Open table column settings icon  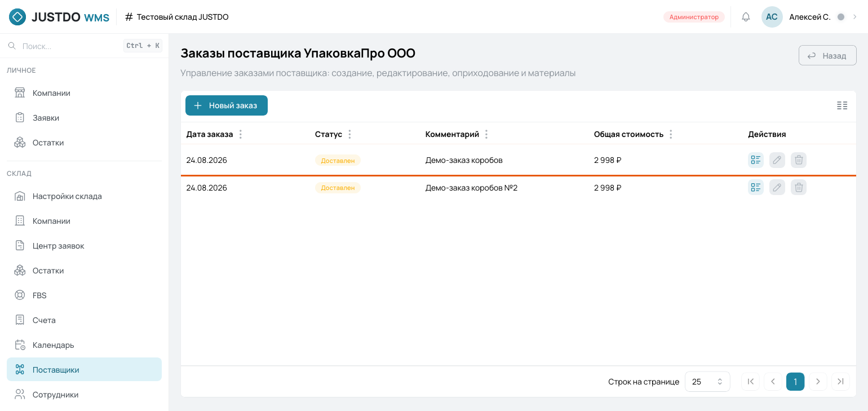click(x=842, y=105)
